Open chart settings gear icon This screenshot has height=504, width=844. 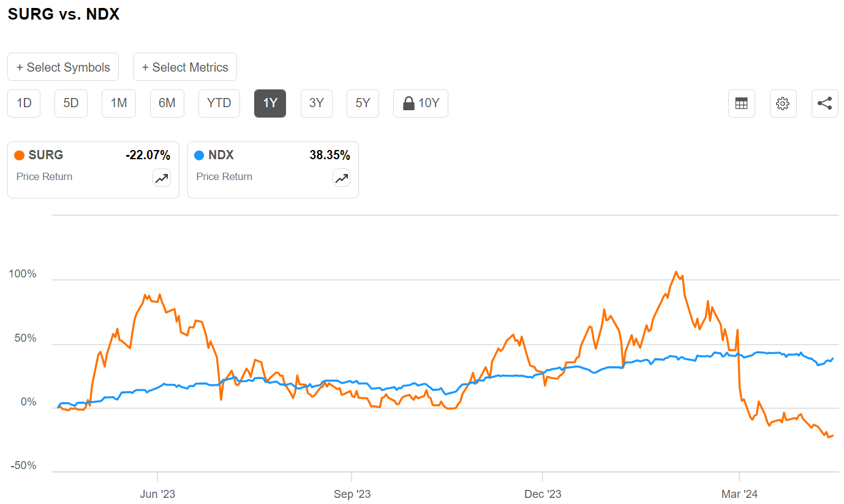click(x=782, y=103)
